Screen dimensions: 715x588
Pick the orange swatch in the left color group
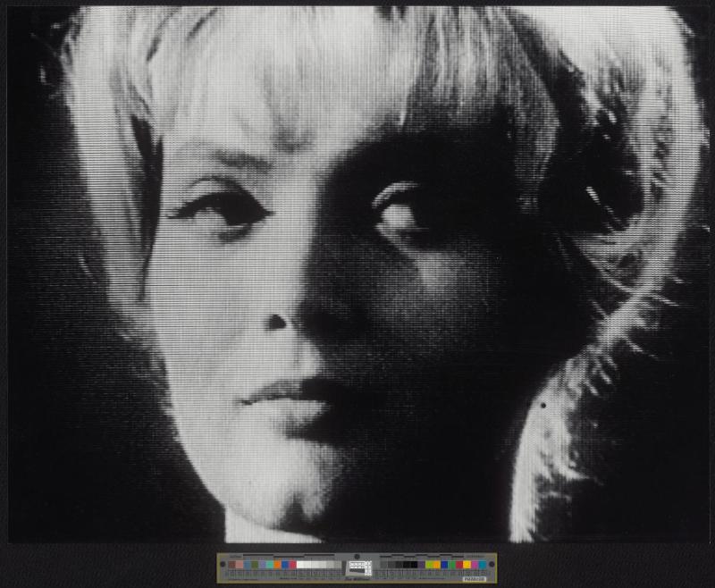[277, 565]
